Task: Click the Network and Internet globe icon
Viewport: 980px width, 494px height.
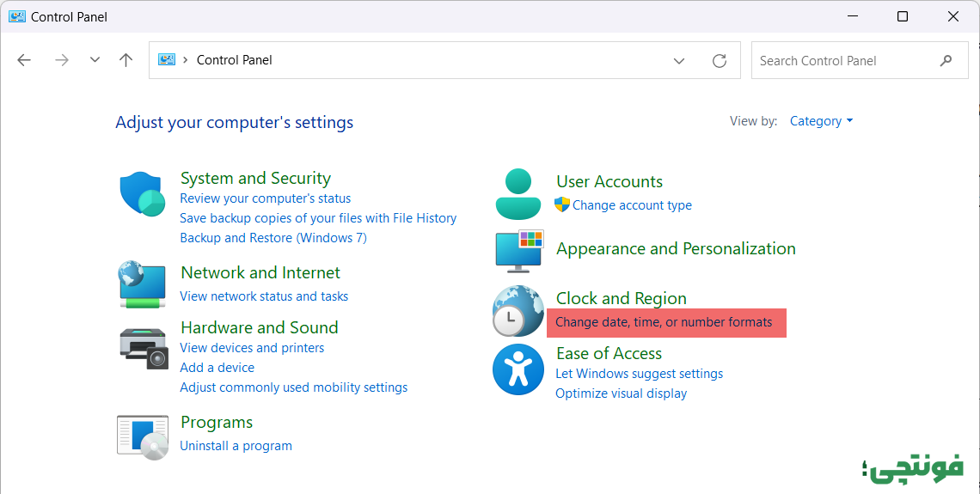Action: click(143, 284)
